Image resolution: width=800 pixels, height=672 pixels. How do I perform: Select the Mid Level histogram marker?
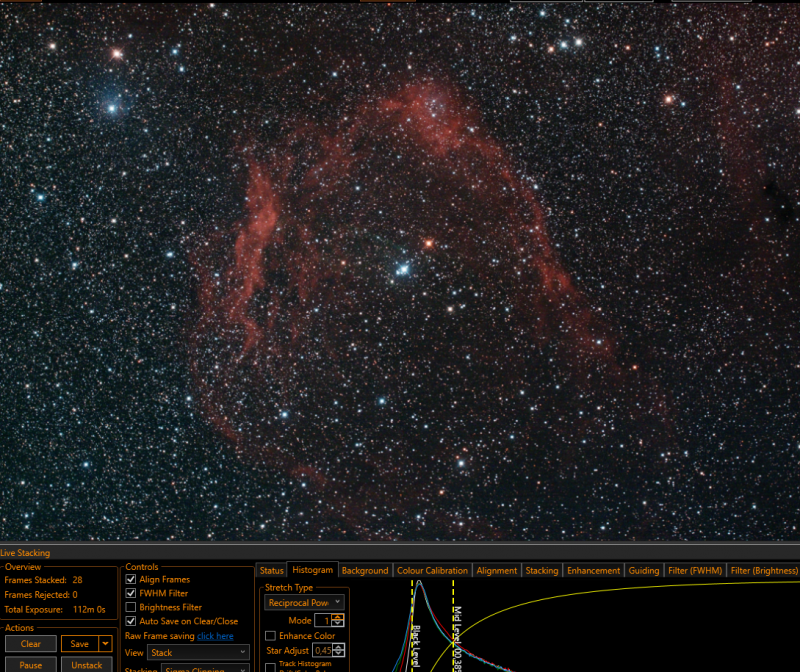tap(454, 626)
